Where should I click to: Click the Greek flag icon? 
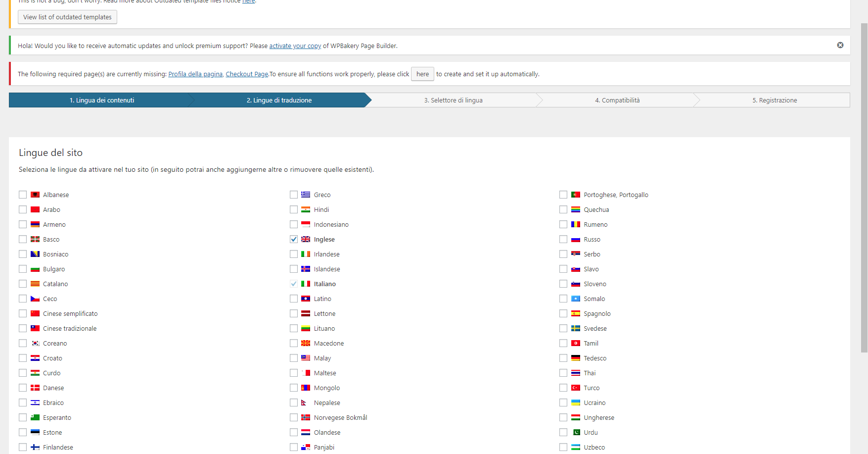tap(306, 195)
